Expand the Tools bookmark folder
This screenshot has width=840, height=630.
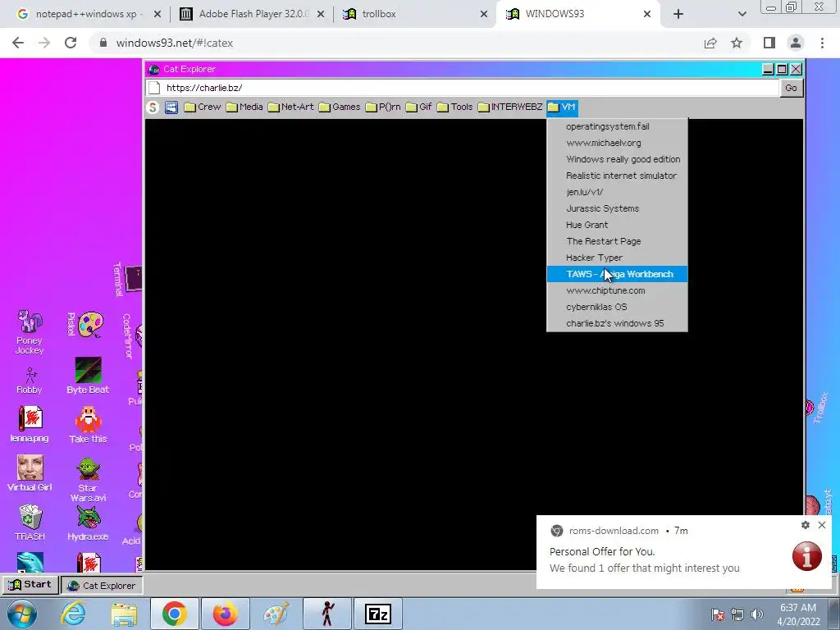[x=454, y=107]
